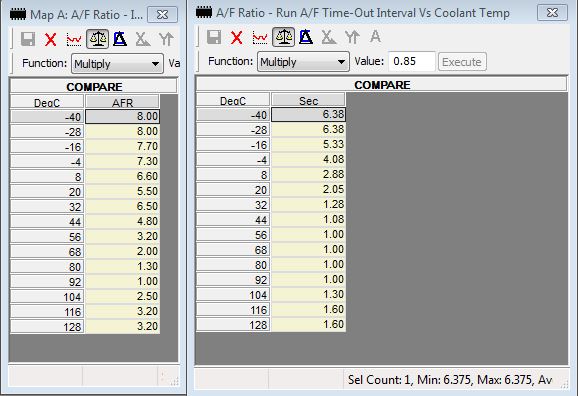Select the AFR cell 8.00 at -40 DegC

pos(122,117)
